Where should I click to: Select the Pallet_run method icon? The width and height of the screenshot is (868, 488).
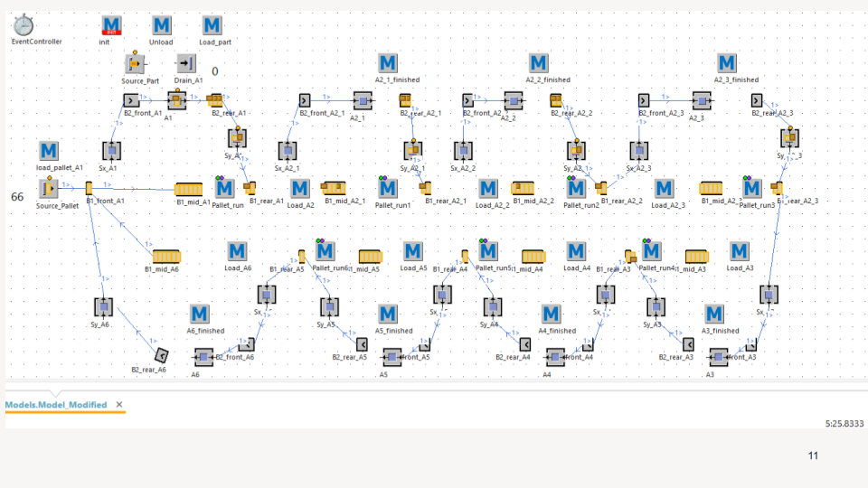[x=225, y=189]
